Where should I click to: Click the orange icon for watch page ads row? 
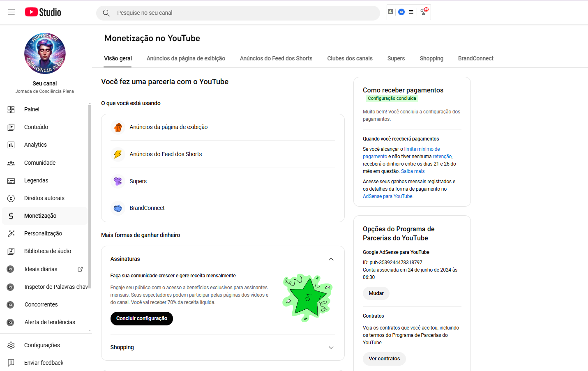118,127
